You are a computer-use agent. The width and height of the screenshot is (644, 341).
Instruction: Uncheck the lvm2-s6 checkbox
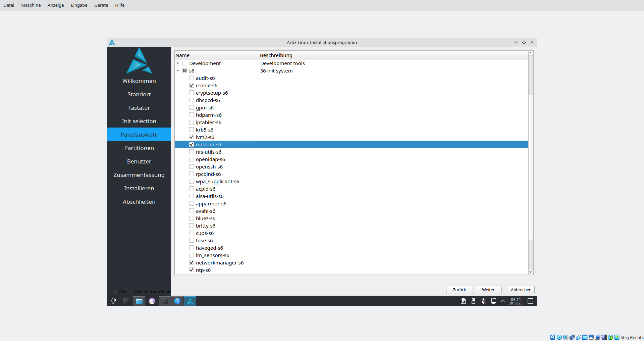(x=192, y=137)
